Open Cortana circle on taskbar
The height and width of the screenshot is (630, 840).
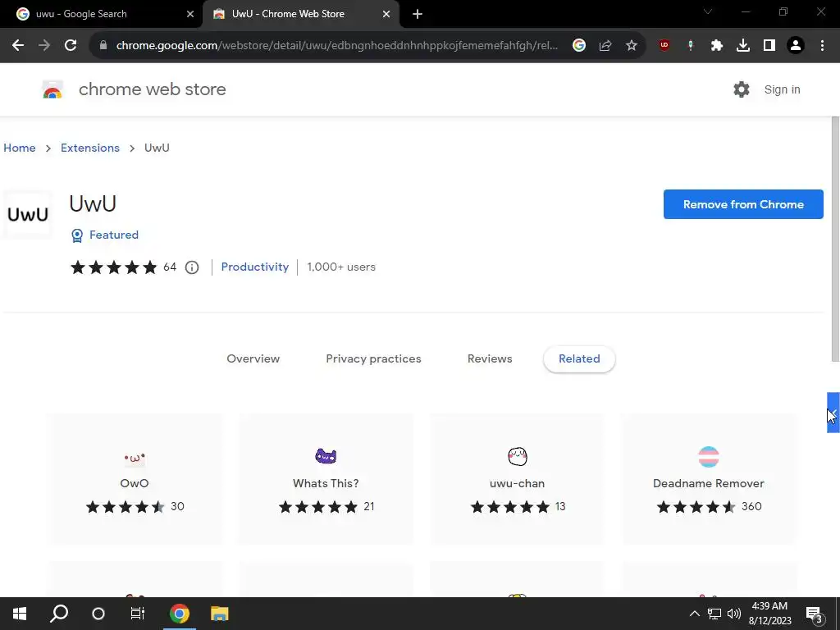[x=98, y=614]
